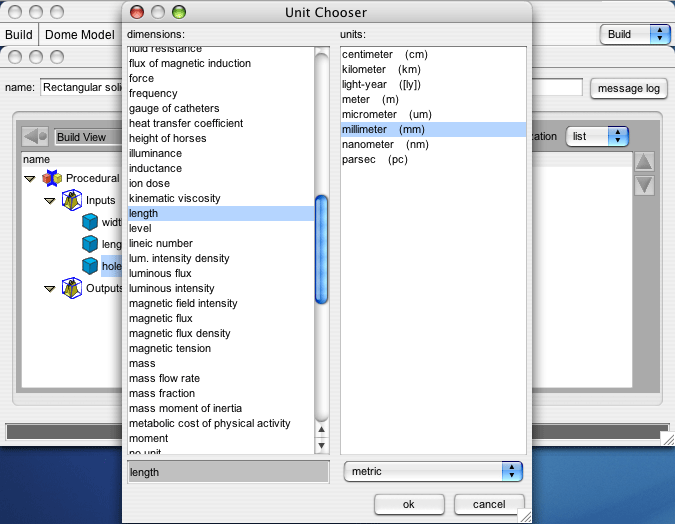
Task: Select the width parameter cube icon
Action: pos(90,222)
